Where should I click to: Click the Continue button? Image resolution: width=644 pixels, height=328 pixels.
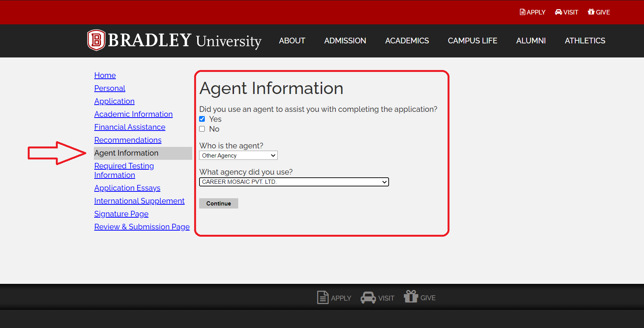(218, 204)
